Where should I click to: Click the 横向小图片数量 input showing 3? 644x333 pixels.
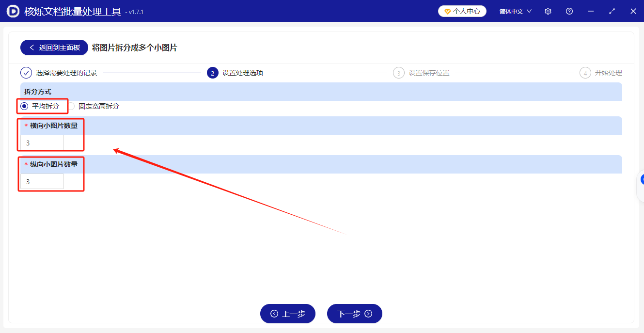(x=42, y=142)
